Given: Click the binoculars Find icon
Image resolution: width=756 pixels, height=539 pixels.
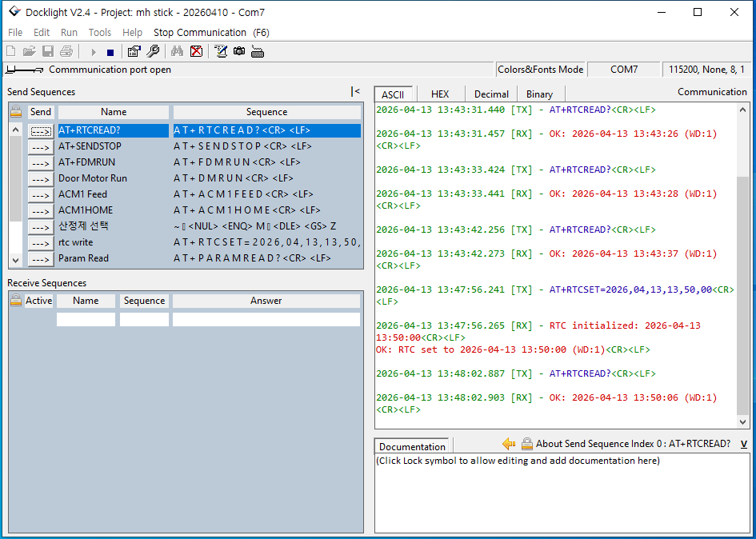Looking at the screenshot, I should click(x=178, y=52).
